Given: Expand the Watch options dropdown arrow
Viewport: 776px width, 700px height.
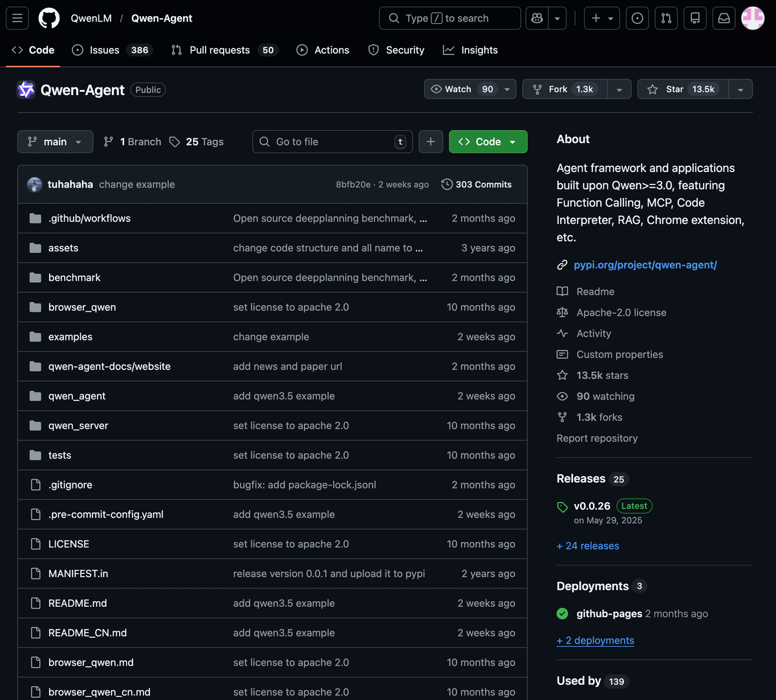Looking at the screenshot, I should [507, 89].
